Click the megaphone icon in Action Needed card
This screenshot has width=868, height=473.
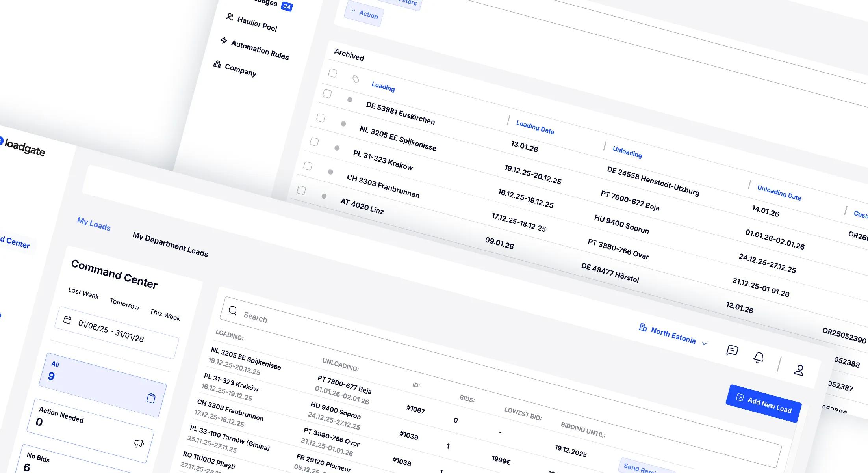coord(139,444)
